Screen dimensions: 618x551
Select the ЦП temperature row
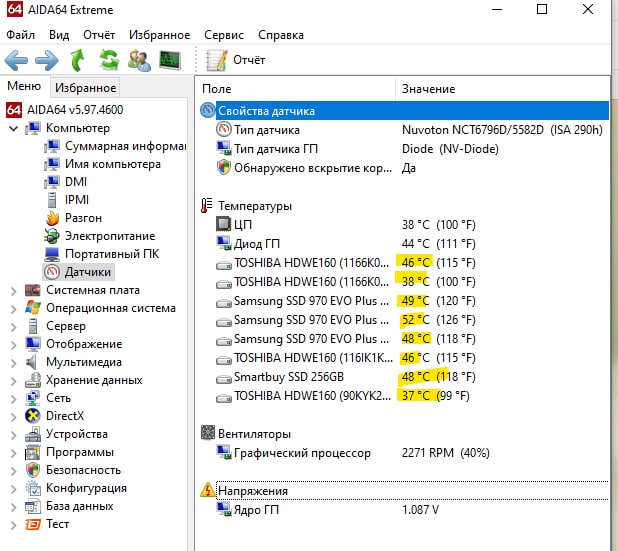[404, 225]
